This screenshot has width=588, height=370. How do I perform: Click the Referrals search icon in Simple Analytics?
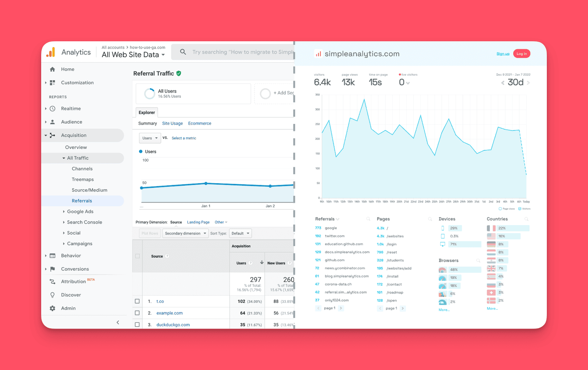[368, 219]
